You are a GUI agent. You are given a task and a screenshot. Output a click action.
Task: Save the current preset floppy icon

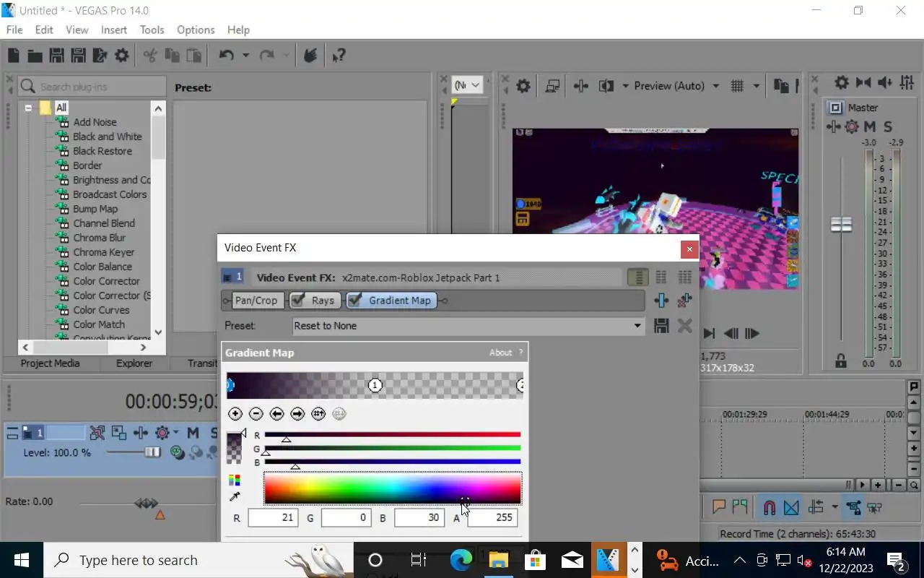click(x=661, y=326)
